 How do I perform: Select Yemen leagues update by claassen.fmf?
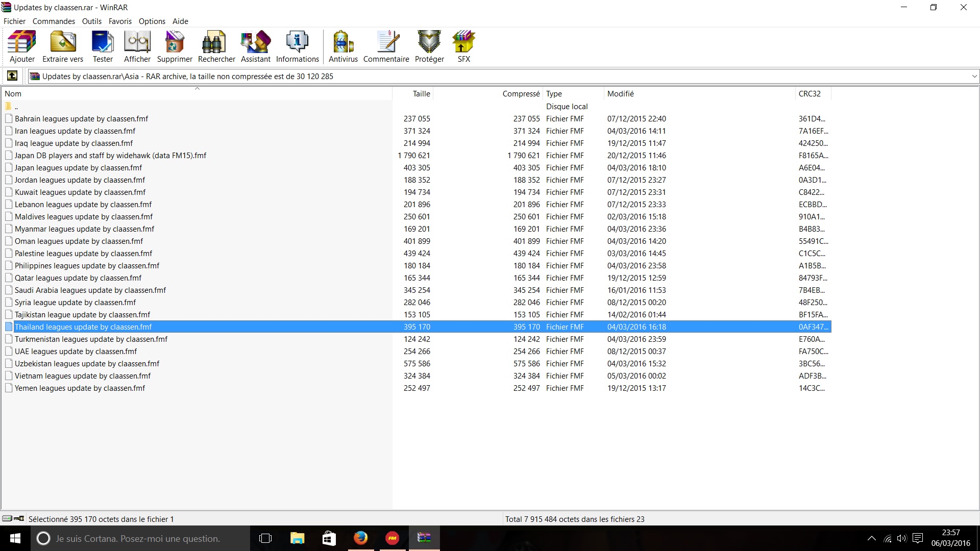[x=416, y=388]
